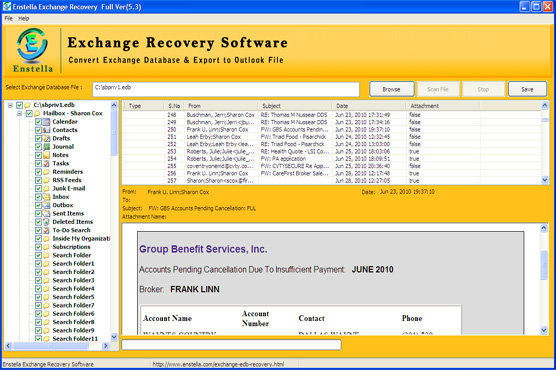Viewport: 556px width, 370px height.
Task: Click the Save button
Action: (x=527, y=89)
